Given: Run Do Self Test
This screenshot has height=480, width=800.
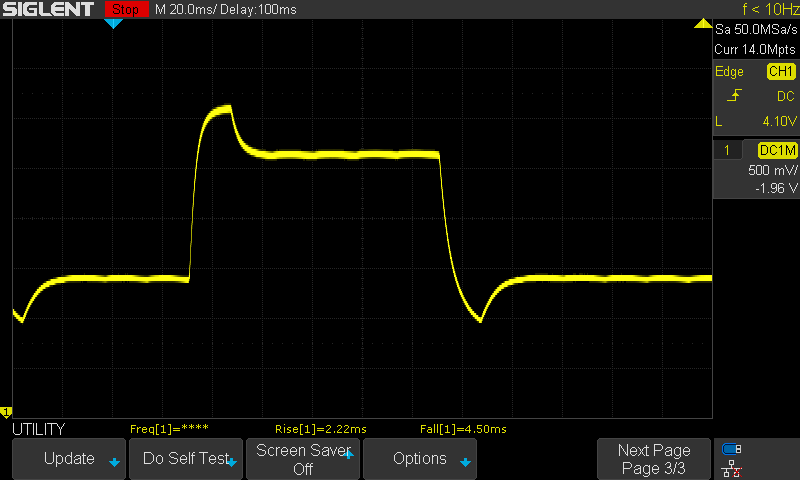Looking at the screenshot, I should point(186,459).
